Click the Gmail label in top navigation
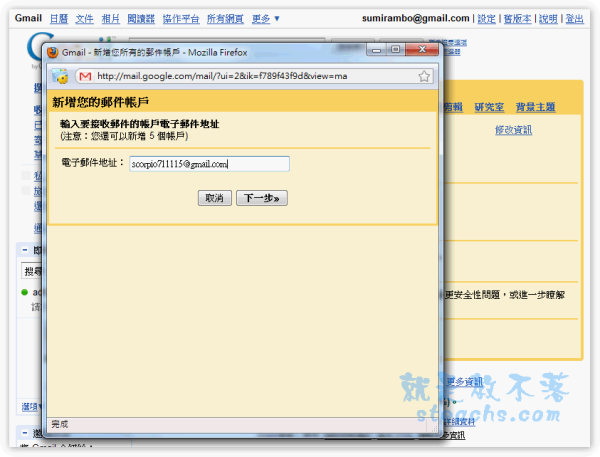 28,18
